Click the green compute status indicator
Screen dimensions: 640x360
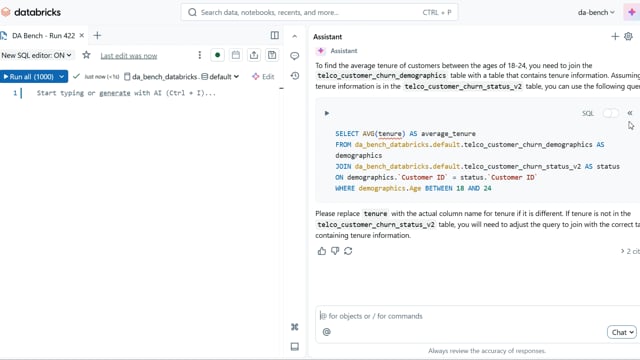pos(218,55)
